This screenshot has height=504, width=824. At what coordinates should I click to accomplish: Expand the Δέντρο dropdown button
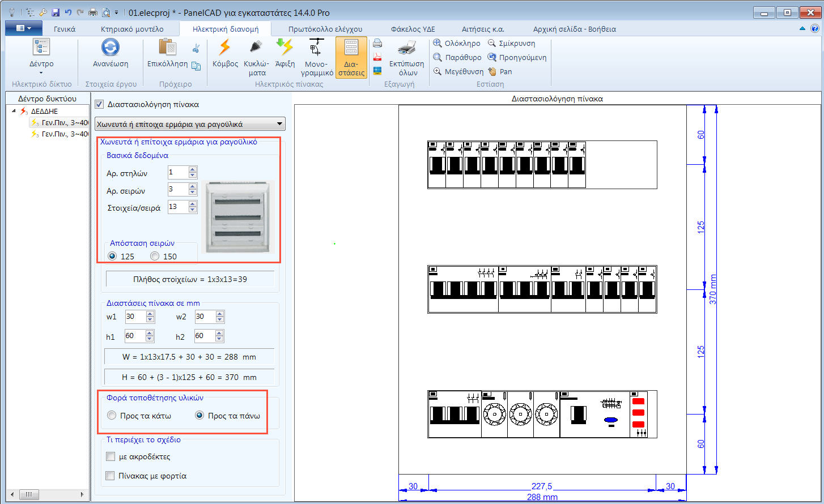coord(41,72)
